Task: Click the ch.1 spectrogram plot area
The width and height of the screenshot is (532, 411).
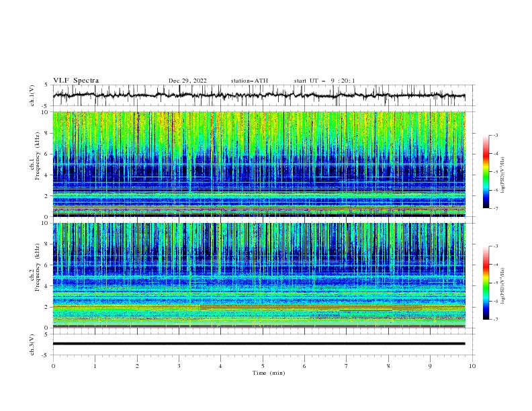Action: click(259, 164)
